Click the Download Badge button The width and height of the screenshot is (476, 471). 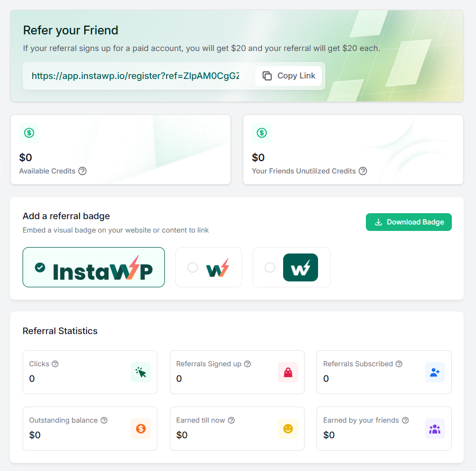pyautogui.click(x=409, y=222)
